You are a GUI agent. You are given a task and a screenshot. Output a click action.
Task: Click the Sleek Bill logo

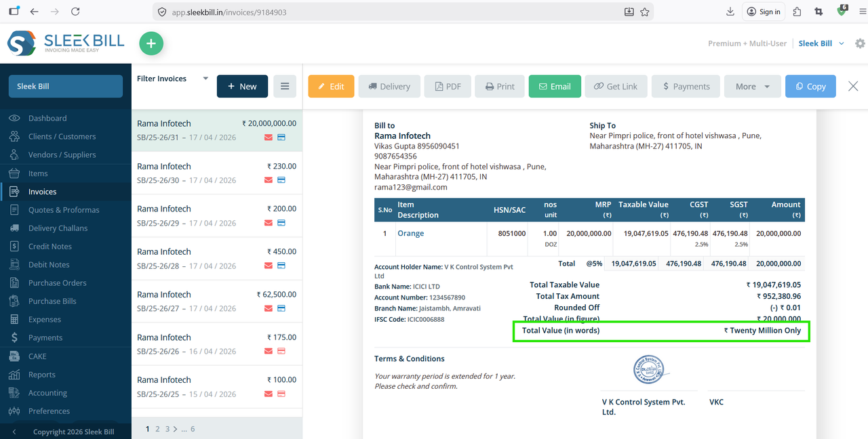click(x=66, y=43)
